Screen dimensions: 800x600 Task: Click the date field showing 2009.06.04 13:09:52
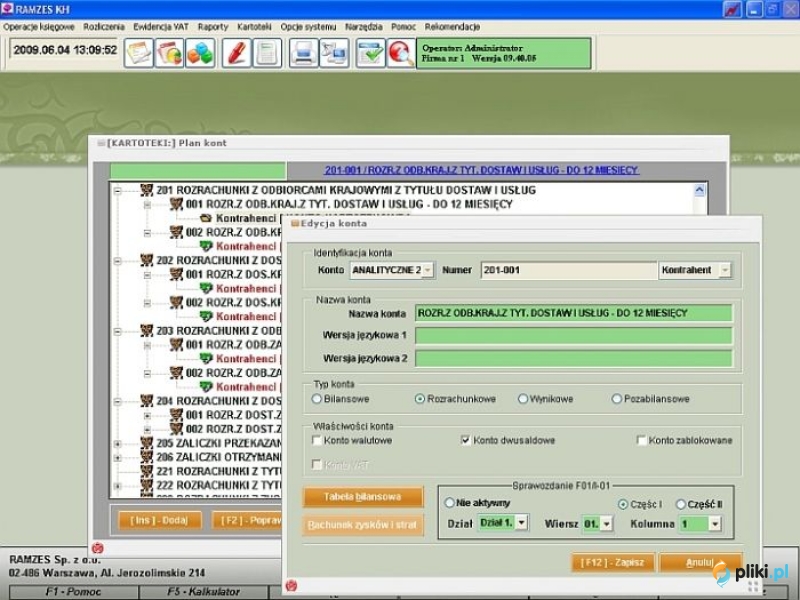[65, 51]
